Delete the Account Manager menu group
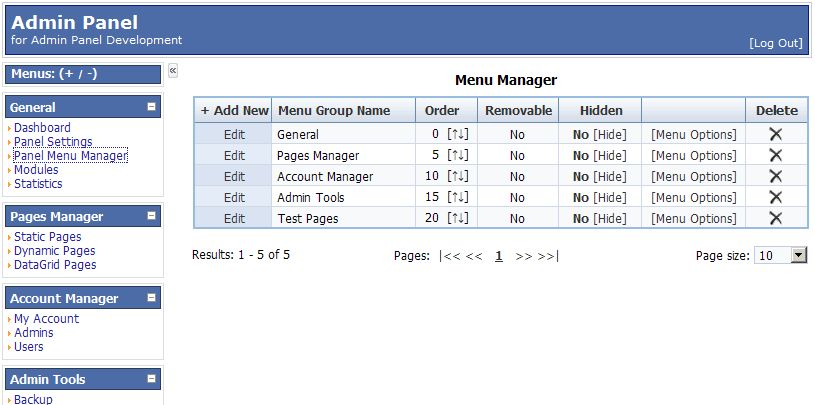The height and width of the screenshot is (405, 815). pos(775,176)
